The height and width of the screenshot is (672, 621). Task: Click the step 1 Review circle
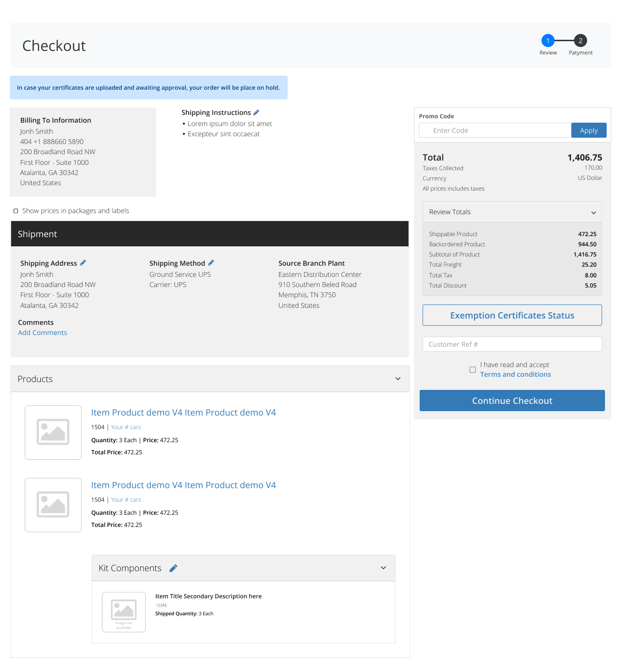[548, 41]
